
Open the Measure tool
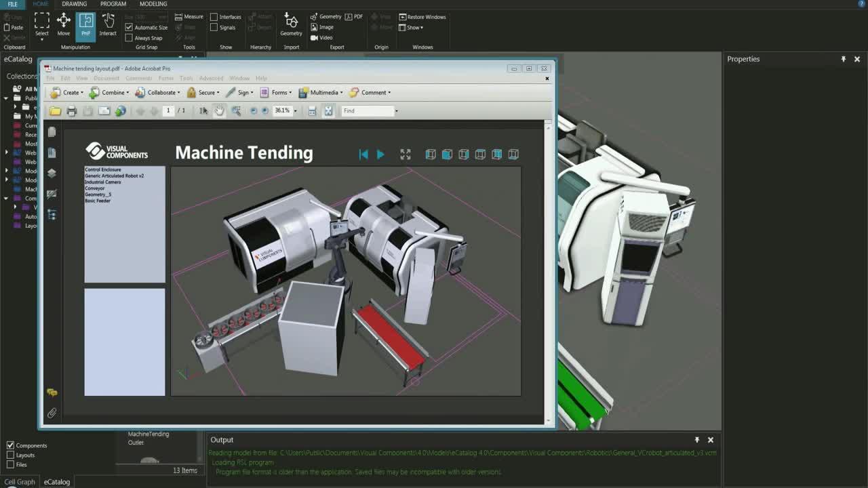(x=189, y=17)
